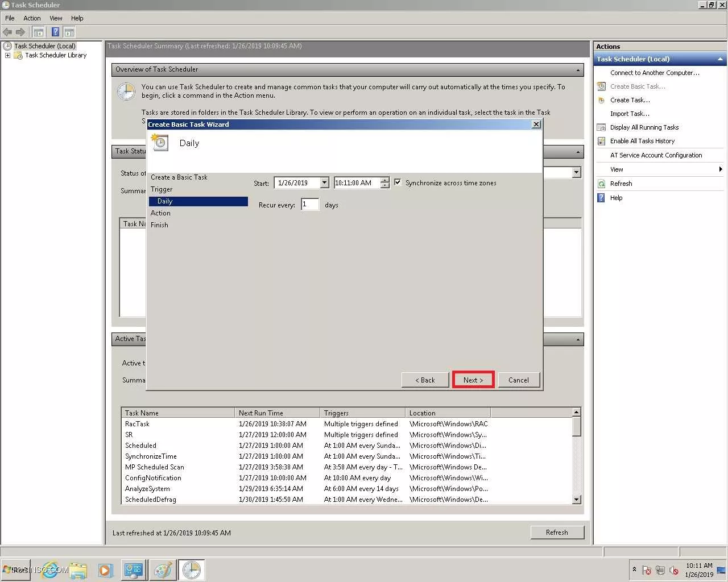Toggle Synchronize across time zones checkbox
The width and height of the screenshot is (728, 582).
click(398, 182)
